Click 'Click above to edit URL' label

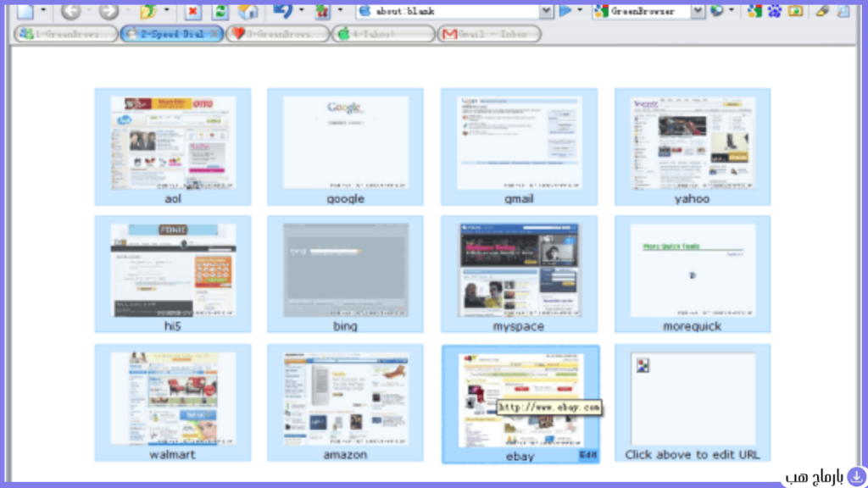coord(692,455)
